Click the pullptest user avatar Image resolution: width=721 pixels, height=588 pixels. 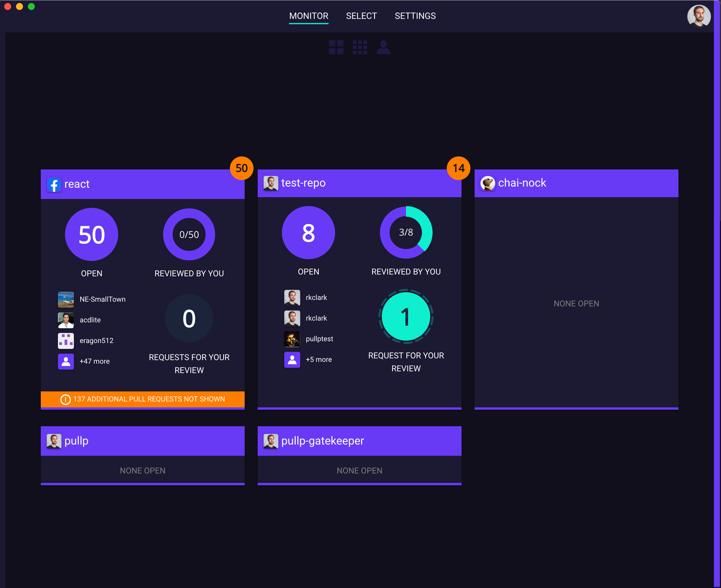292,339
